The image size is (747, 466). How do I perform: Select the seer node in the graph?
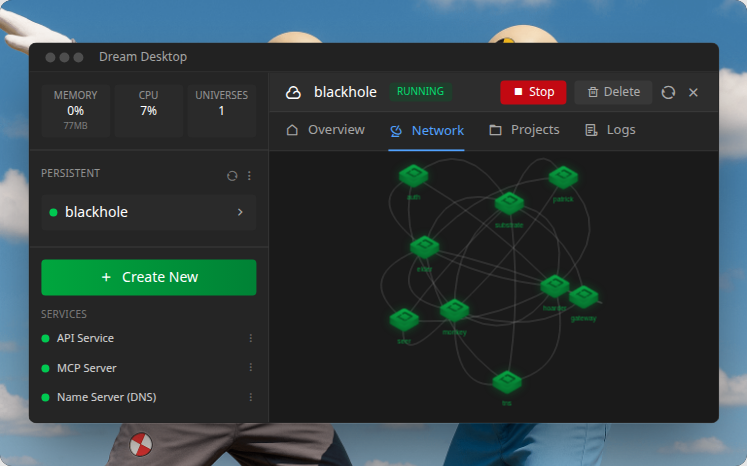pyautogui.click(x=404, y=320)
